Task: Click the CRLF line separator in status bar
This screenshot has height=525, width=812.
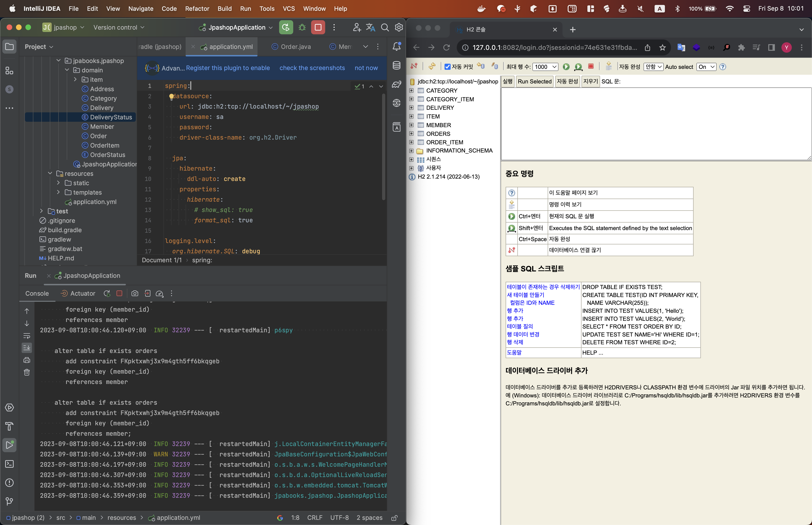Action: 315,518
